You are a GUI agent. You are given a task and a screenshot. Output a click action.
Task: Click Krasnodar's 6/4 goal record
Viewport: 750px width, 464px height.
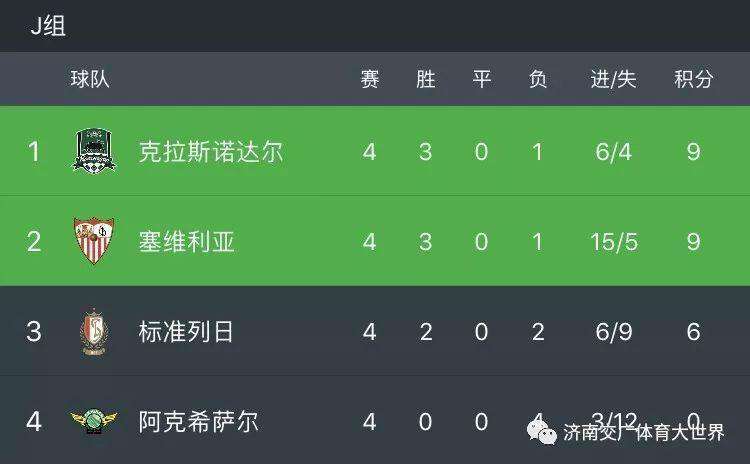tap(614, 152)
